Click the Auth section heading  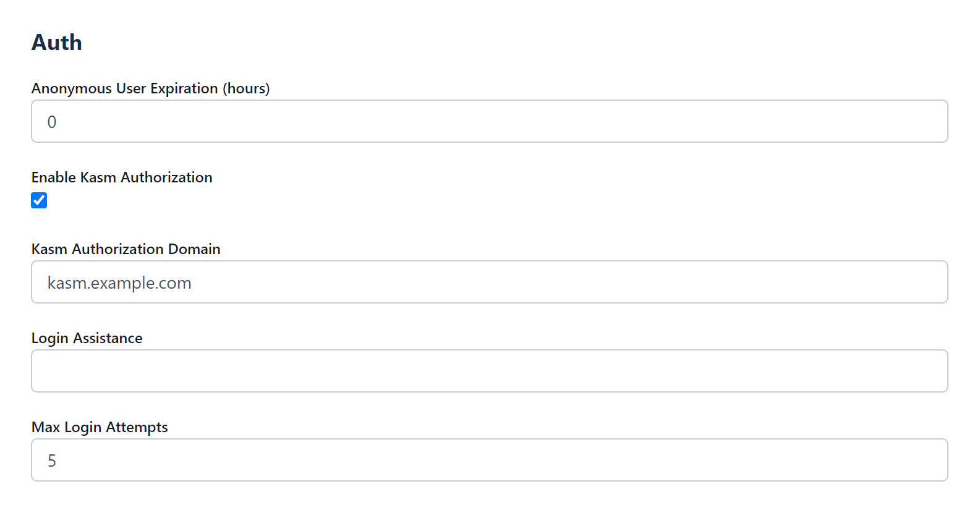57,43
